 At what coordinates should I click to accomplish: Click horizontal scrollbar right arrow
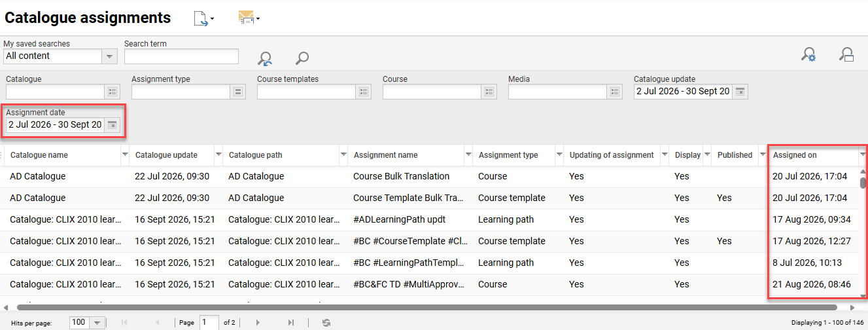[x=852, y=307]
